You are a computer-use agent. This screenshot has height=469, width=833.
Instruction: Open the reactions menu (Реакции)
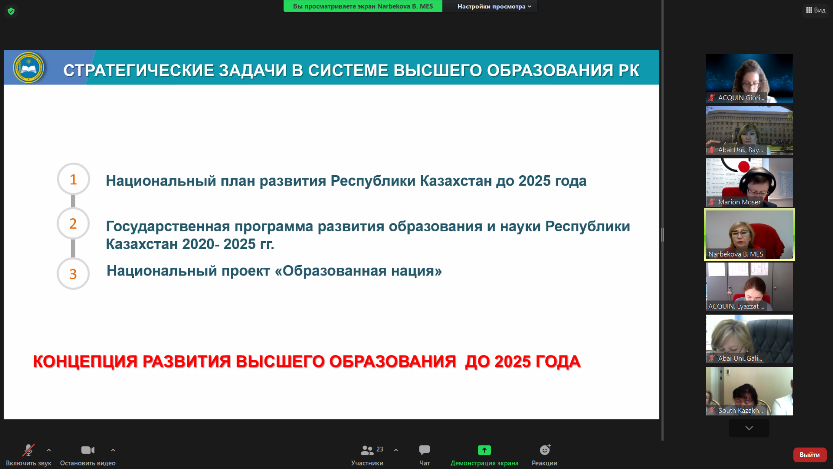tap(544, 451)
